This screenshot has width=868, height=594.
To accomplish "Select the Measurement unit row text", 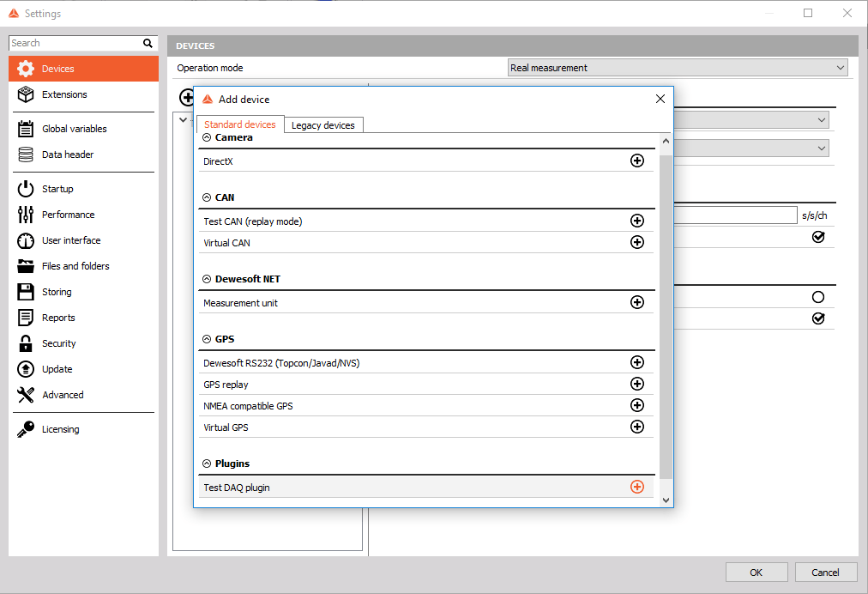I will click(x=240, y=303).
